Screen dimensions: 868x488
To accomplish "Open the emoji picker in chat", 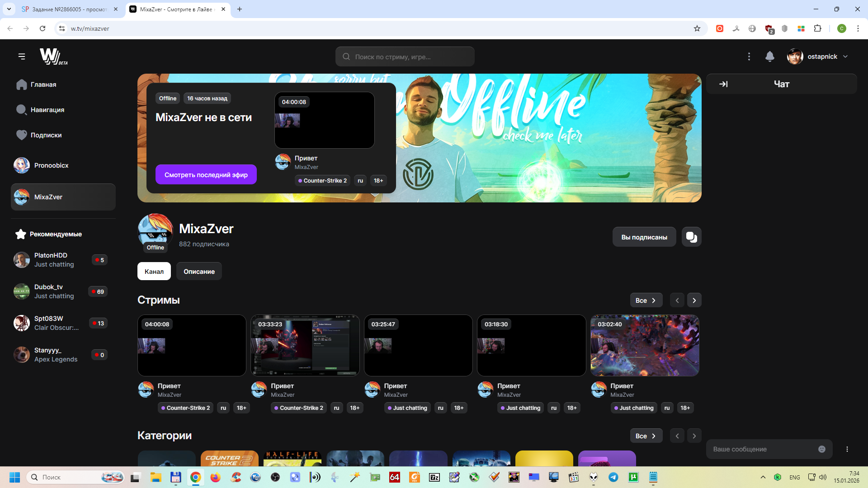I will pos(821,449).
